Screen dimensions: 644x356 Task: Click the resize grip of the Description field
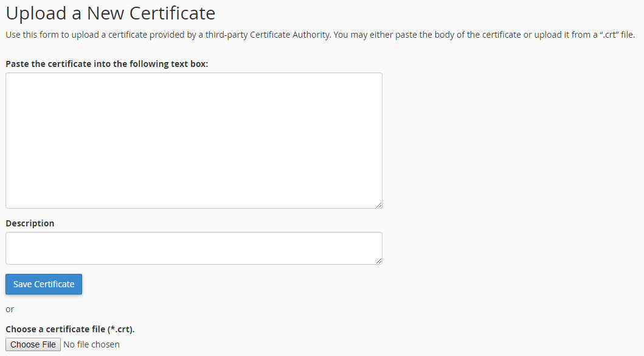pyautogui.click(x=379, y=260)
